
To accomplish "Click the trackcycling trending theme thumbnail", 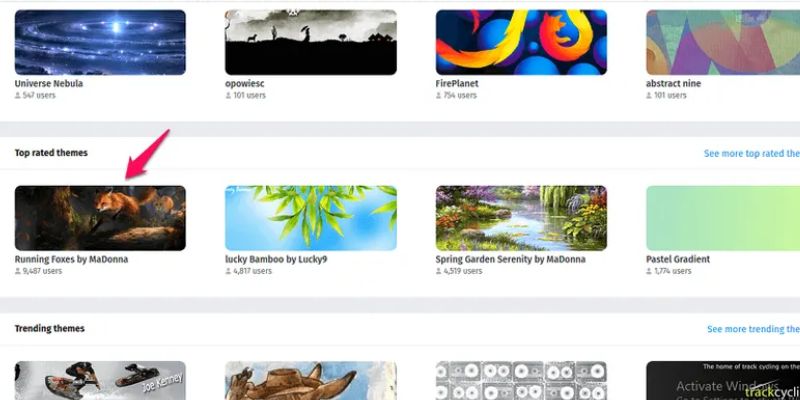I will [x=723, y=381].
